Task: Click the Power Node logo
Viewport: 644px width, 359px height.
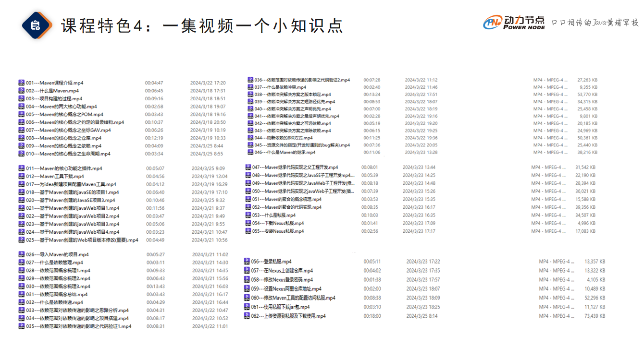Action: [x=514, y=23]
